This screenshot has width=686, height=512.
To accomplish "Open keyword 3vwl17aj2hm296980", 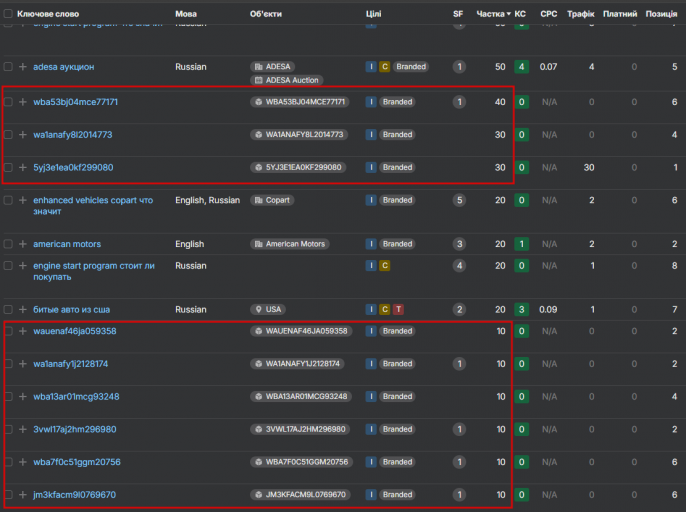I will [x=75, y=429].
